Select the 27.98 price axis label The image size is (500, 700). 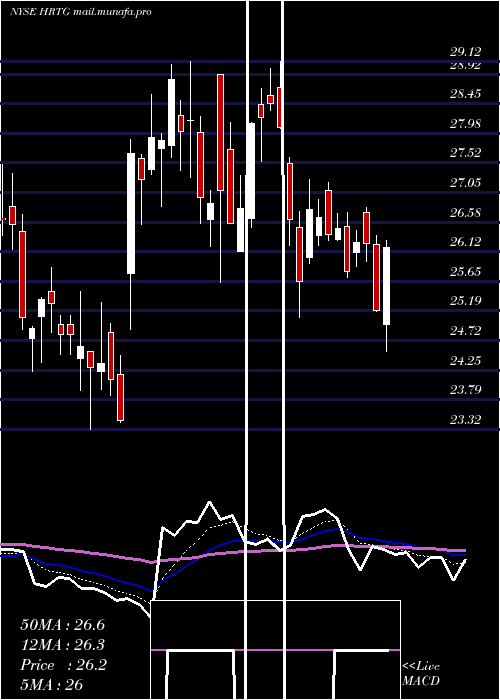(x=466, y=124)
